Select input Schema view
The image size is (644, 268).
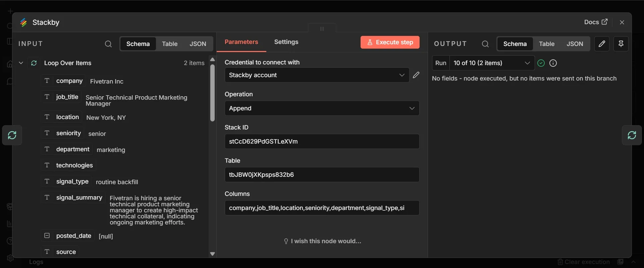coord(138,44)
